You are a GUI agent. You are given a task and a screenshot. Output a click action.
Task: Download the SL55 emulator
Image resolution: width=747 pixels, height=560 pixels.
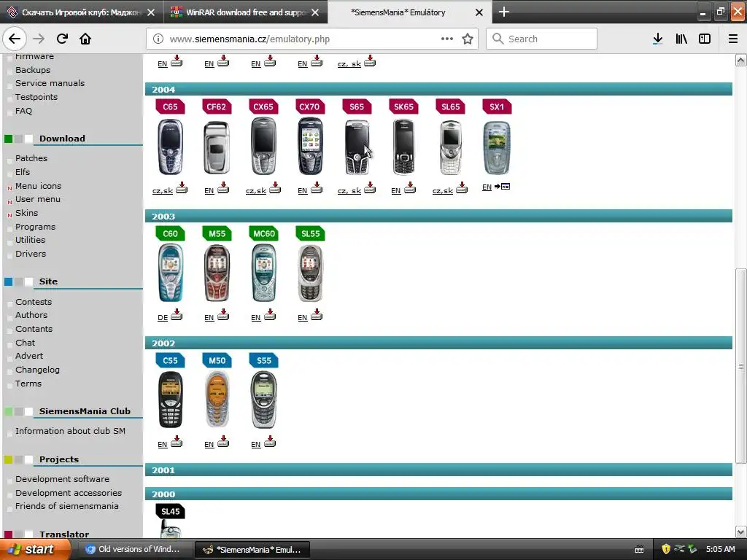[x=317, y=314]
